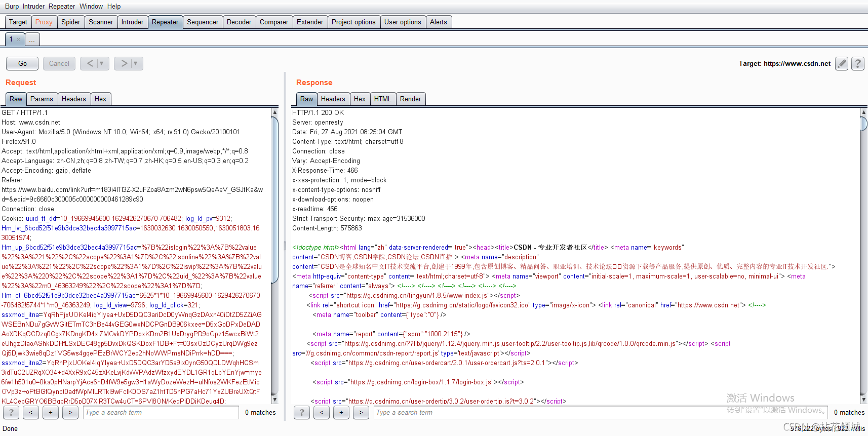Click response search help question-mark button
This screenshot has height=436, width=868.
point(302,413)
